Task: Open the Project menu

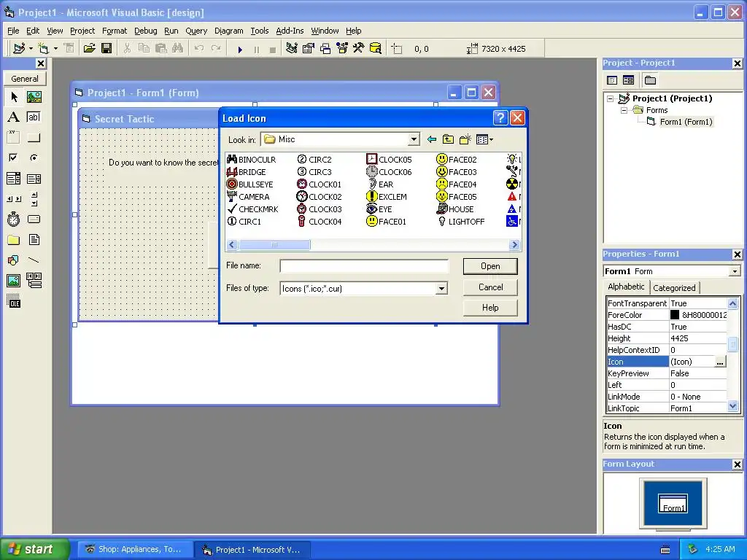Action: point(82,31)
